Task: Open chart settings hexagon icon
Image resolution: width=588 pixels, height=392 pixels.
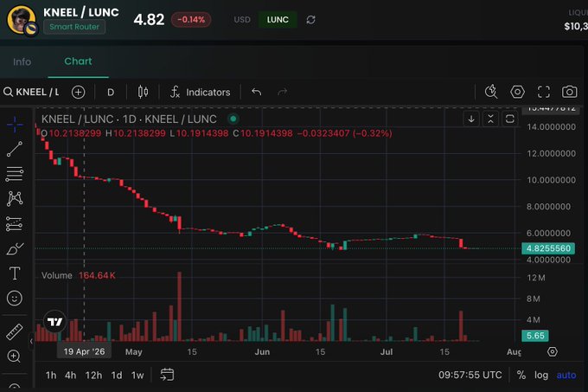Action: [517, 92]
